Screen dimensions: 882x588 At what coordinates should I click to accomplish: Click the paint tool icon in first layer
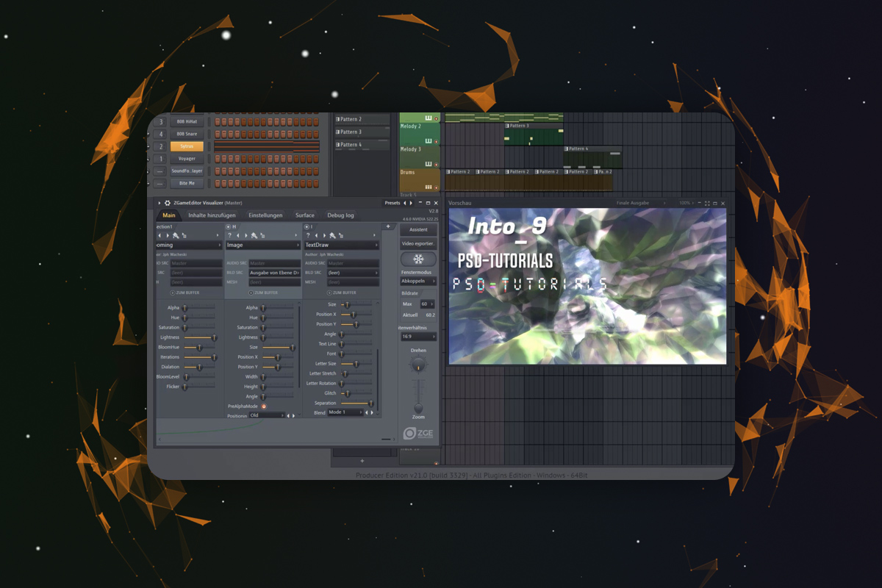click(176, 236)
